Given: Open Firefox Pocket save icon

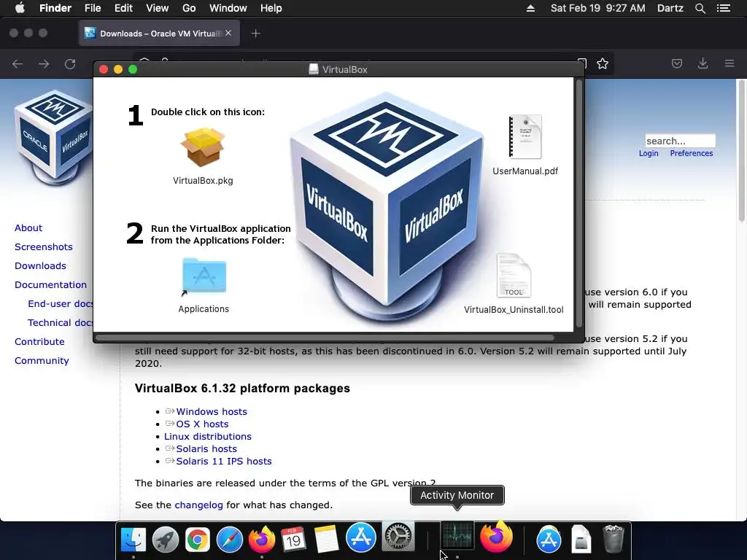Looking at the screenshot, I should click(x=677, y=63).
